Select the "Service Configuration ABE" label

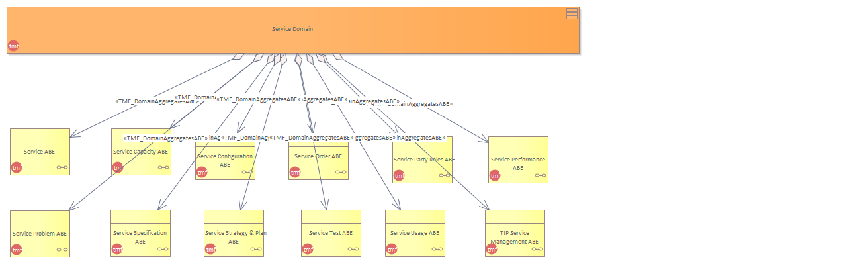[x=225, y=160]
